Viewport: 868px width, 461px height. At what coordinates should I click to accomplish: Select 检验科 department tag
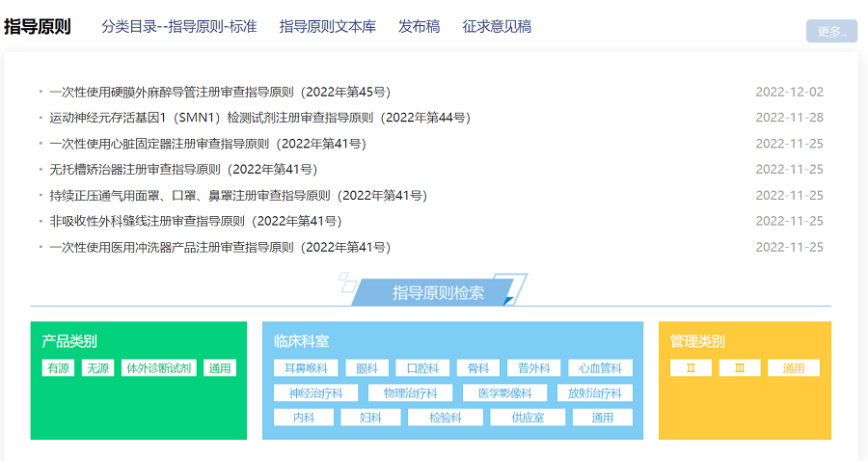coord(445,418)
